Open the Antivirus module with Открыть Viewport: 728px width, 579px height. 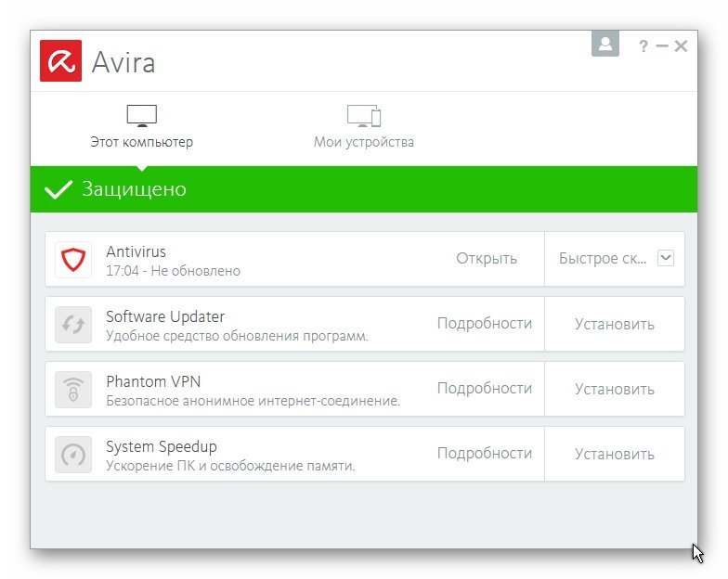pyautogui.click(x=486, y=259)
